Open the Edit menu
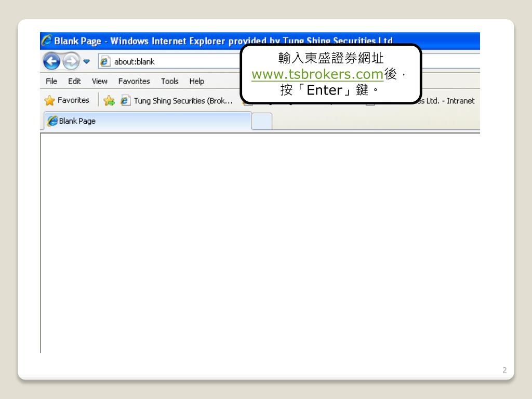Screen dimensions: 532x399 click(x=74, y=82)
